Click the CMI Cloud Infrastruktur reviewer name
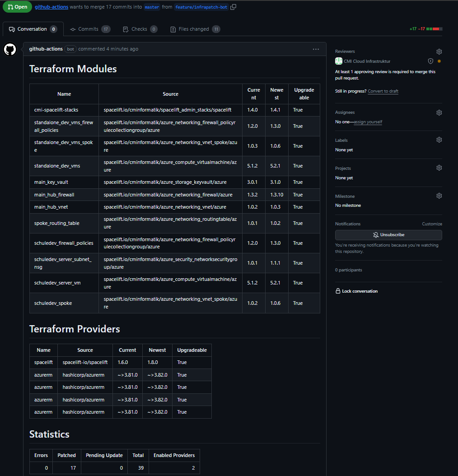 (367, 61)
